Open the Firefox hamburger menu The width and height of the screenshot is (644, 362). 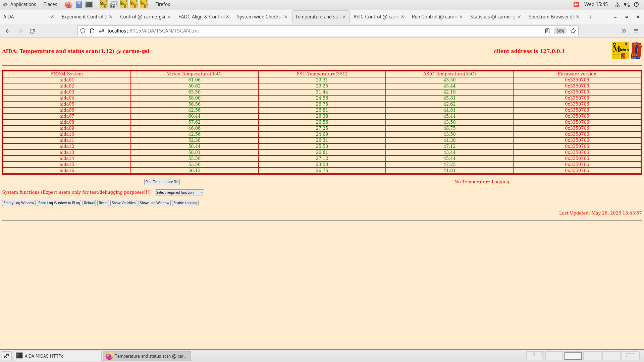pyautogui.click(x=636, y=31)
